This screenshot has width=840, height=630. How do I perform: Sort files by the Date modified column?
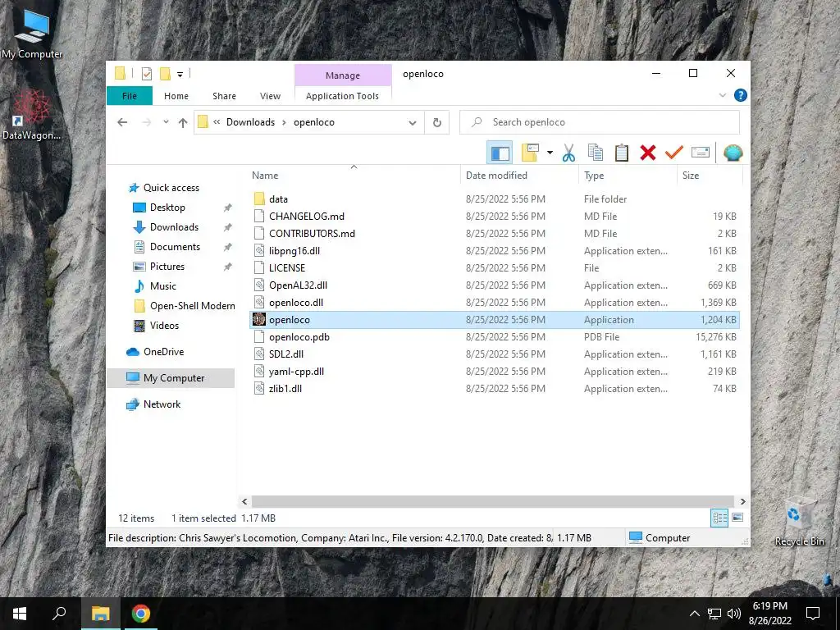click(x=519, y=176)
